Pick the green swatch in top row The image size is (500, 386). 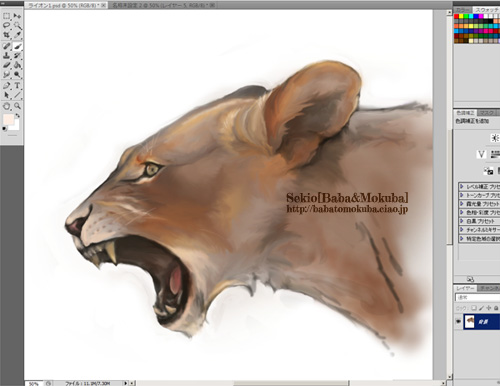tap(466, 16)
